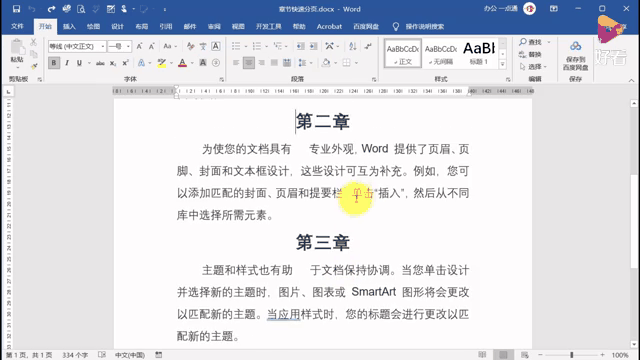This screenshot has width=640, height=360.
Task: Click the Redo arrow icon
Action: click(x=51, y=9)
